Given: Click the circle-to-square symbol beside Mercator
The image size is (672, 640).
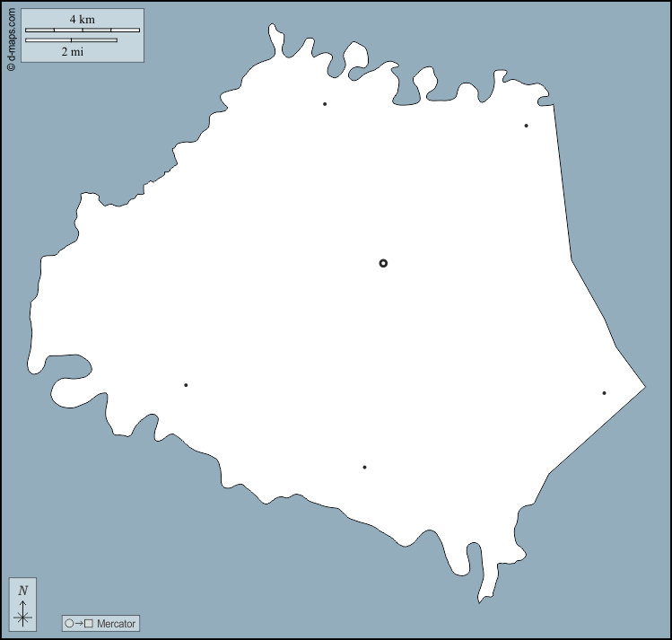Looking at the screenshot, I should (x=79, y=624).
